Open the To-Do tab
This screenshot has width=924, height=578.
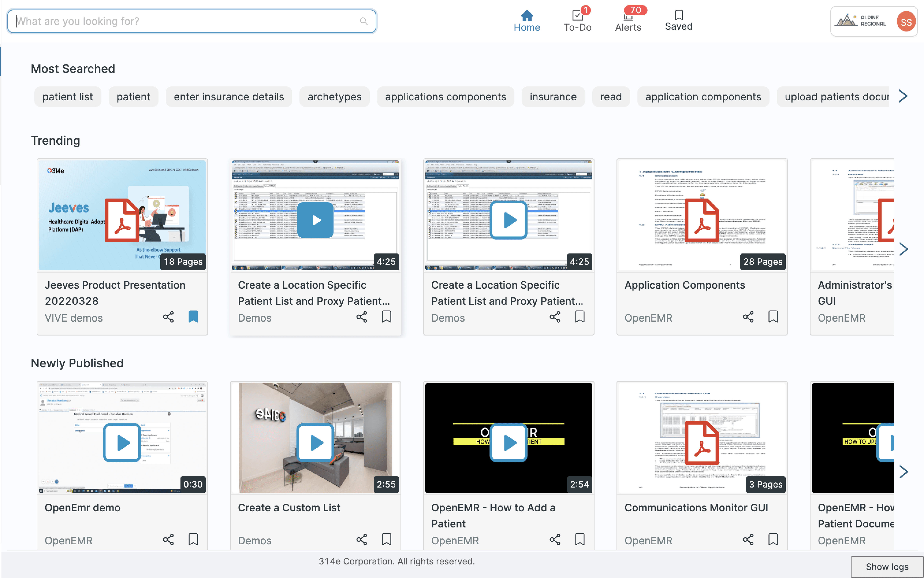[577, 21]
